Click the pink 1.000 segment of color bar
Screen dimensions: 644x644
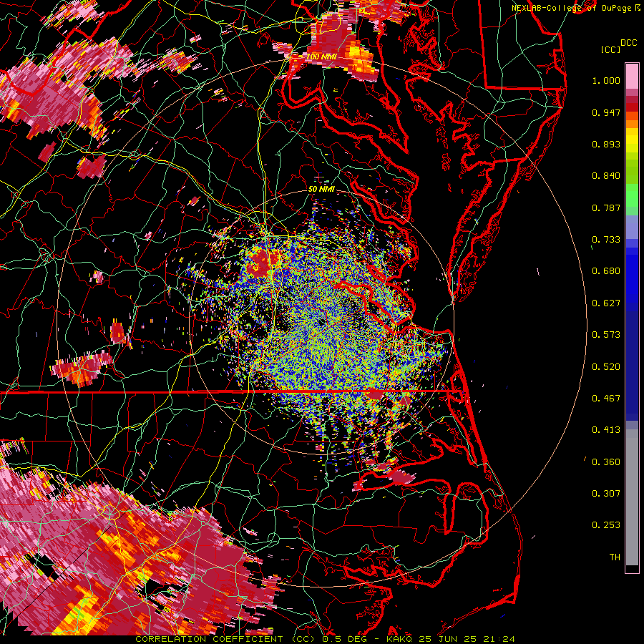[632, 77]
